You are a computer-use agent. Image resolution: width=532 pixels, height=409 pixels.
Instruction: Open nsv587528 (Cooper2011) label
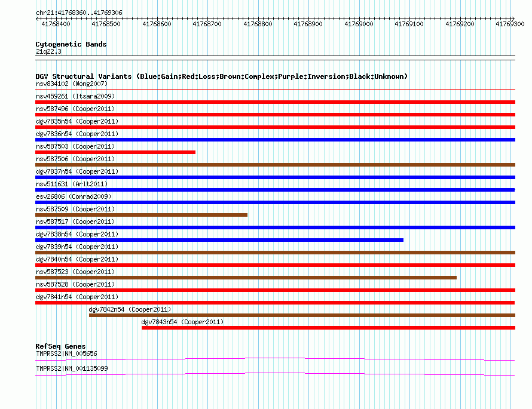(x=75, y=284)
